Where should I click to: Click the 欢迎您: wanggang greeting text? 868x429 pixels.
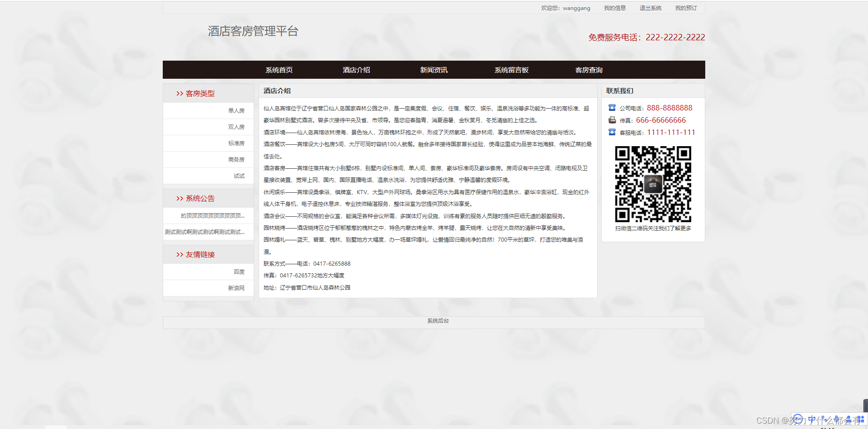(x=566, y=8)
